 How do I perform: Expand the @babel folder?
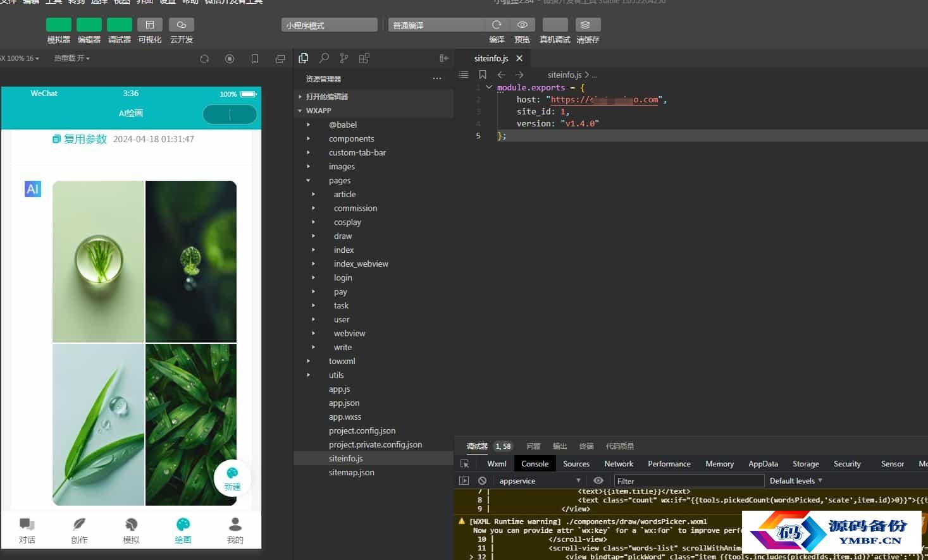click(x=373, y=125)
